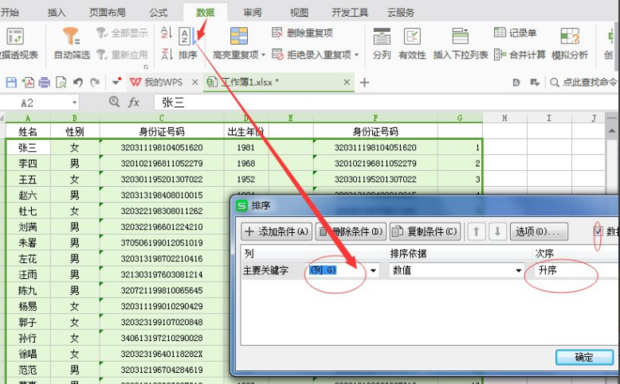620x384 pixels.
Task: Select the 1981 birth year cell
Action: (246, 148)
